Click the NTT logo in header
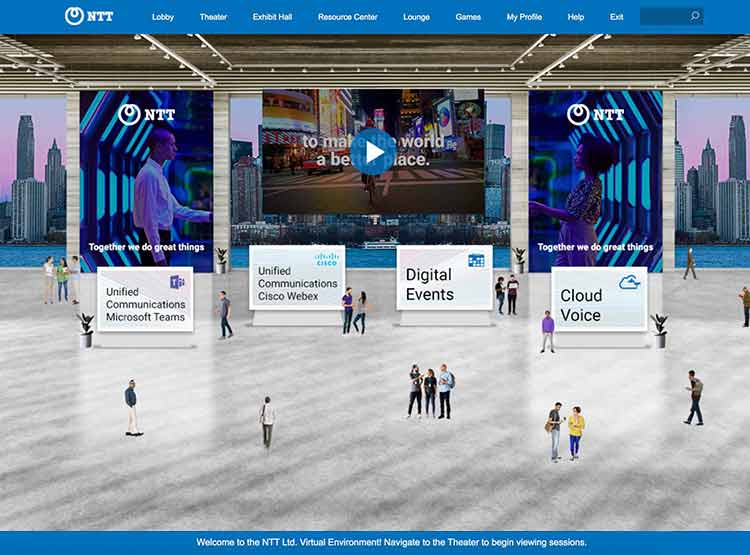Screen dimensions: 750x555 [x=89, y=16]
